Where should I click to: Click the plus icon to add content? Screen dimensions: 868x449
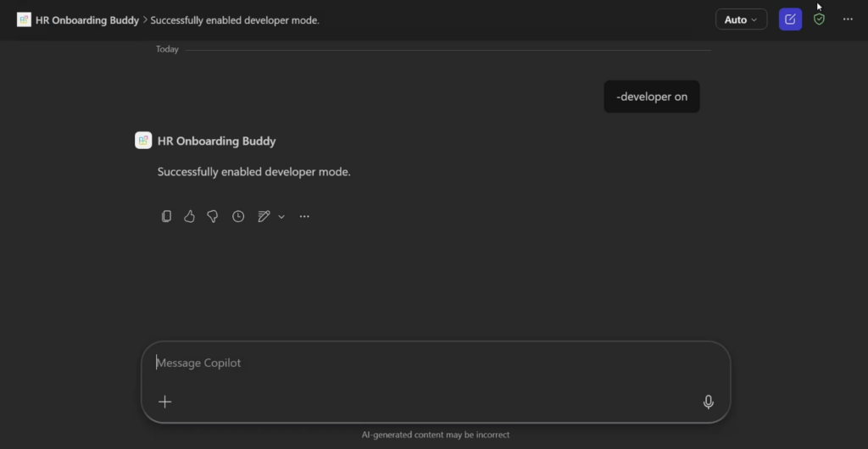coord(165,402)
